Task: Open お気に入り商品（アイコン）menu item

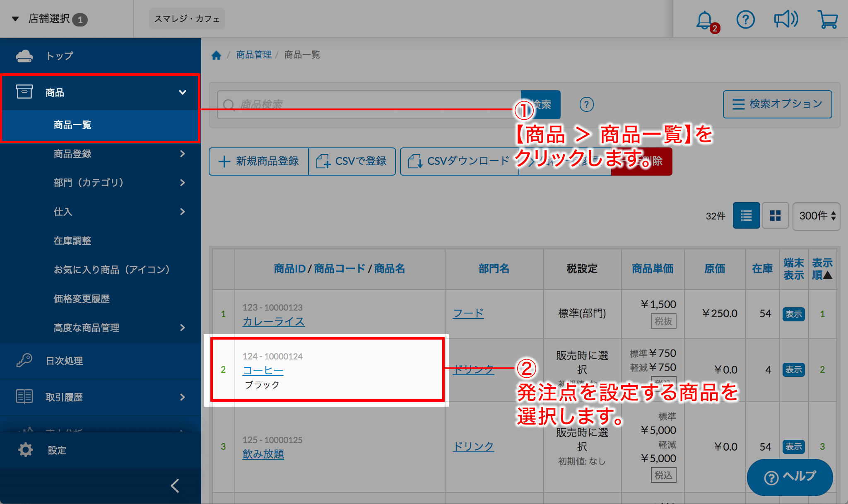Action: click(112, 270)
